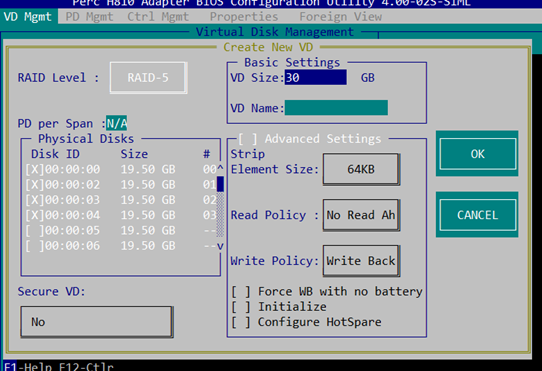Enable the Advanced Settings checkbox
542x371 pixels.
(x=247, y=139)
